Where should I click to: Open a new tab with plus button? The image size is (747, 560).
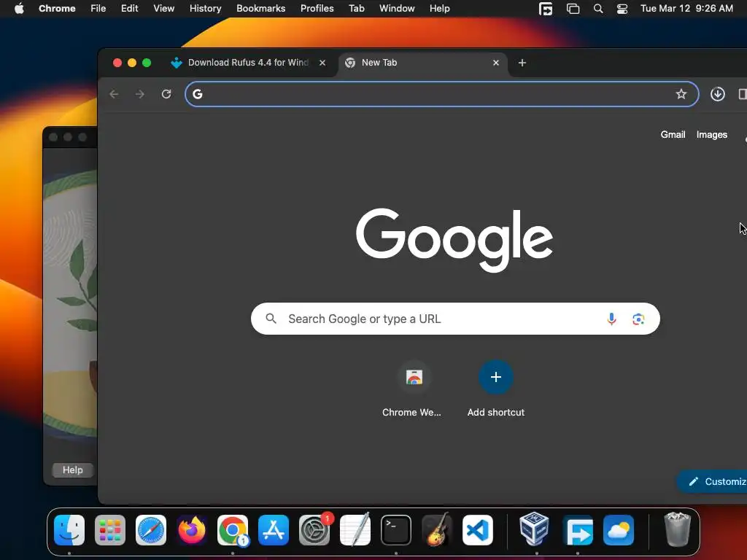pos(522,63)
